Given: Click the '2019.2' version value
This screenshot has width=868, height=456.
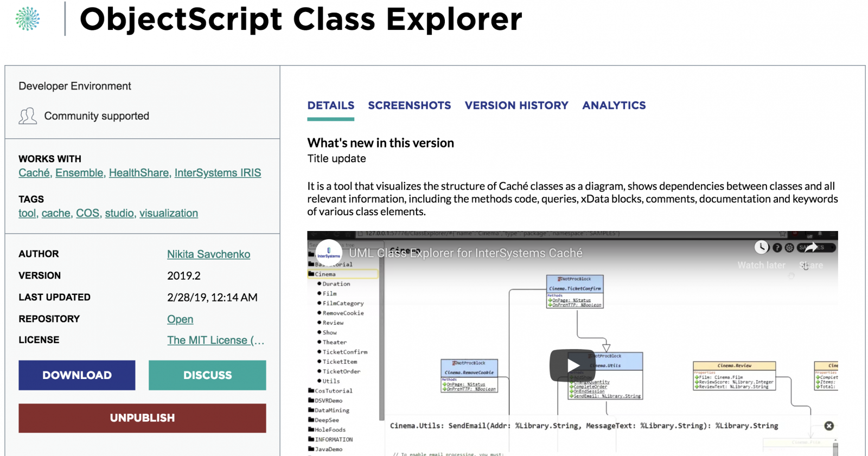Looking at the screenshot, I should [184, 275].
